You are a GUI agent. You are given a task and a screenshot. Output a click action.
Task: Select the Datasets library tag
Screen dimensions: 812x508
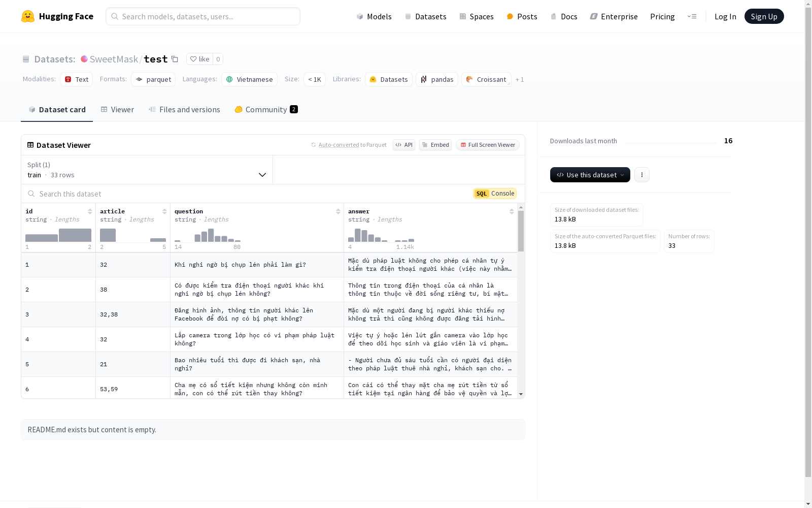(389, 79)
